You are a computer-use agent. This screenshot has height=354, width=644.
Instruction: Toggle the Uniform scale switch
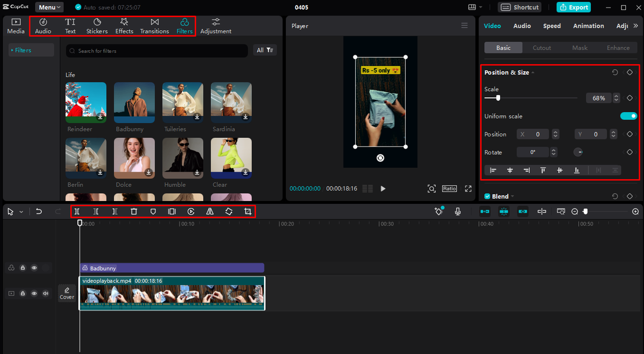(x=628, y=116)
